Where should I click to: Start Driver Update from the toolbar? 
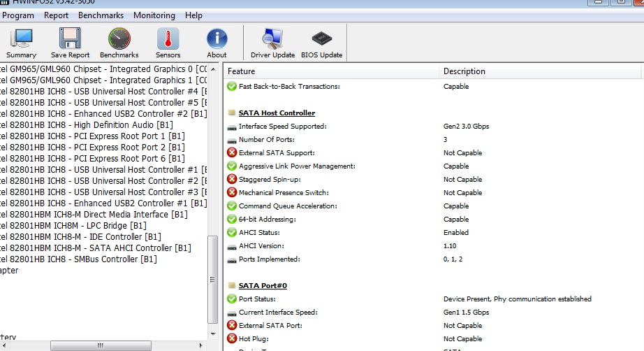click(x=272, y=43)
